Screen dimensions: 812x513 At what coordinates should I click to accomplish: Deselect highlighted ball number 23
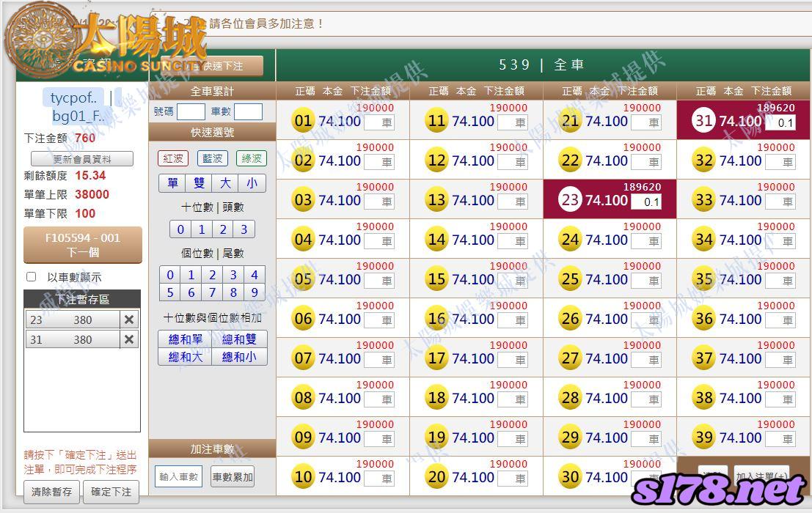570,200
